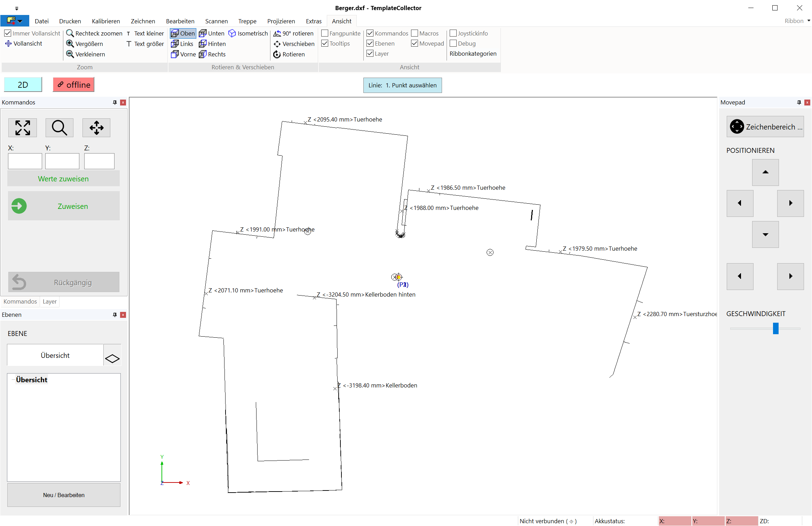This screenshot has height=526, width=812.
Task: Uncheck the Tooltips checkbox
Action: click(325, 44)
